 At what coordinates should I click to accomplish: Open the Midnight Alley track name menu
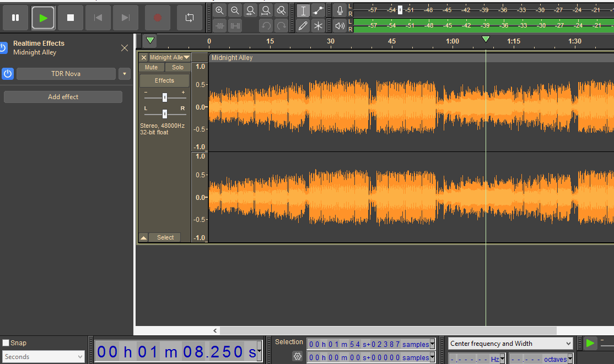(169, 57)
